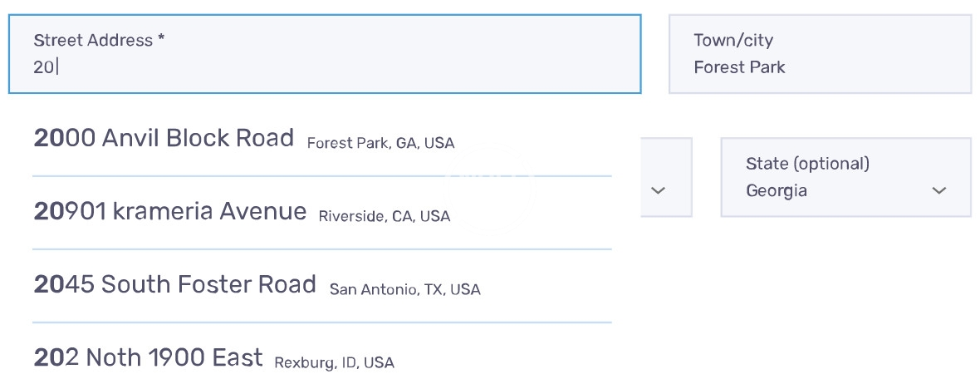Click the "Rexburg, ID, USA" suggestion subtext
The width and height of the screenshot is (980, 379).
(334, 363)
